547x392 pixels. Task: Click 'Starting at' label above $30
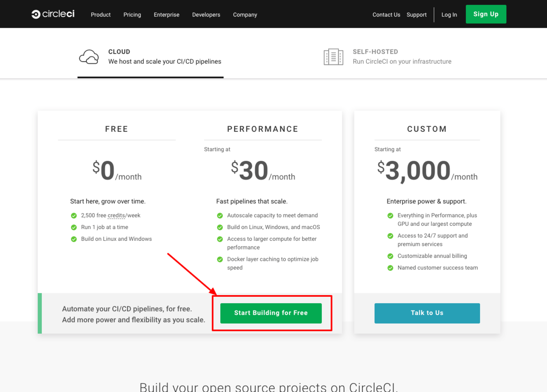(x=217, y=149)
